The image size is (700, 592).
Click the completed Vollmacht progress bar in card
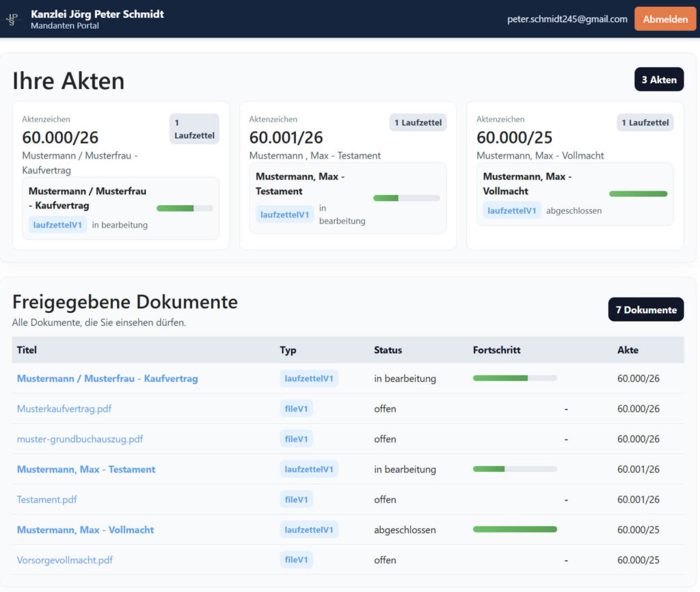pos(637,194)
